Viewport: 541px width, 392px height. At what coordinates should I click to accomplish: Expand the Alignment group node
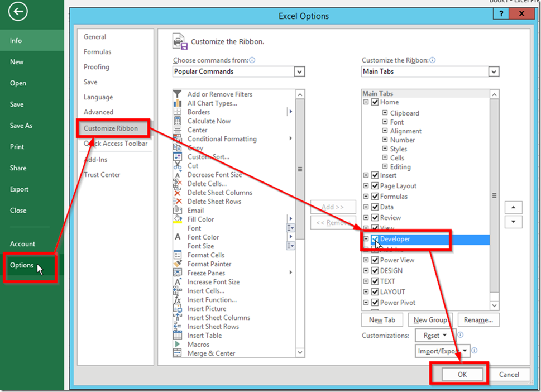(385, 131)
